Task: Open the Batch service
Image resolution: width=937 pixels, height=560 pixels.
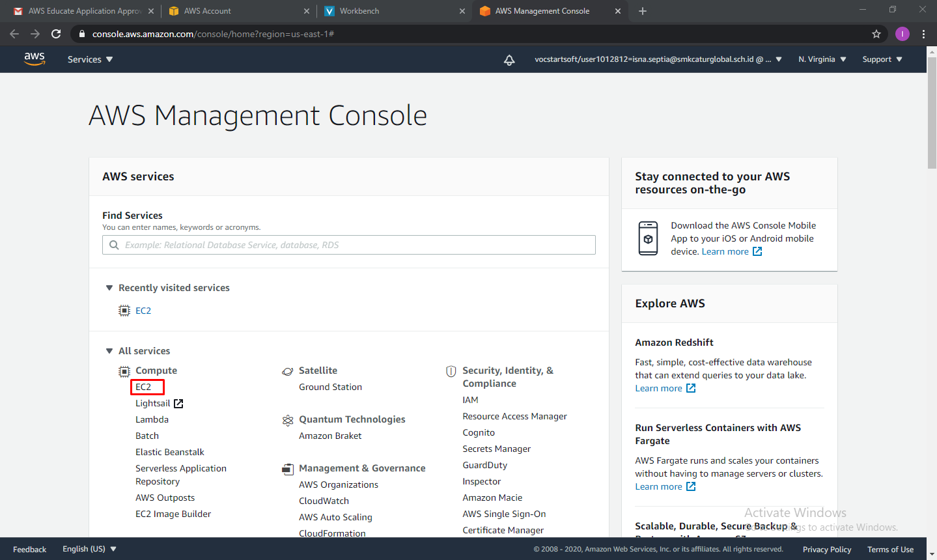Action: point(147,436)
